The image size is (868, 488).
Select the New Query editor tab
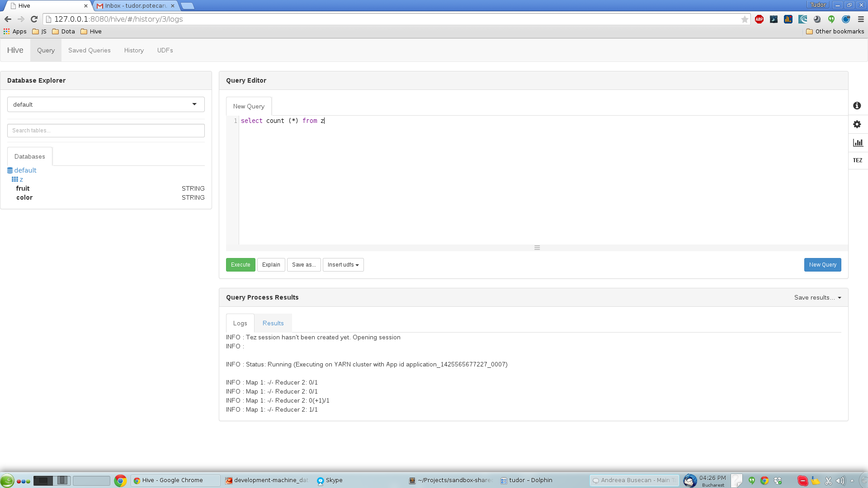[249, 106]
